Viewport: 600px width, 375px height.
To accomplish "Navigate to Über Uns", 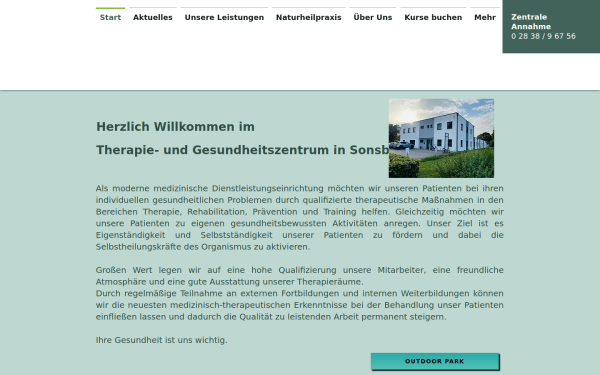I will tap(373, 17).
